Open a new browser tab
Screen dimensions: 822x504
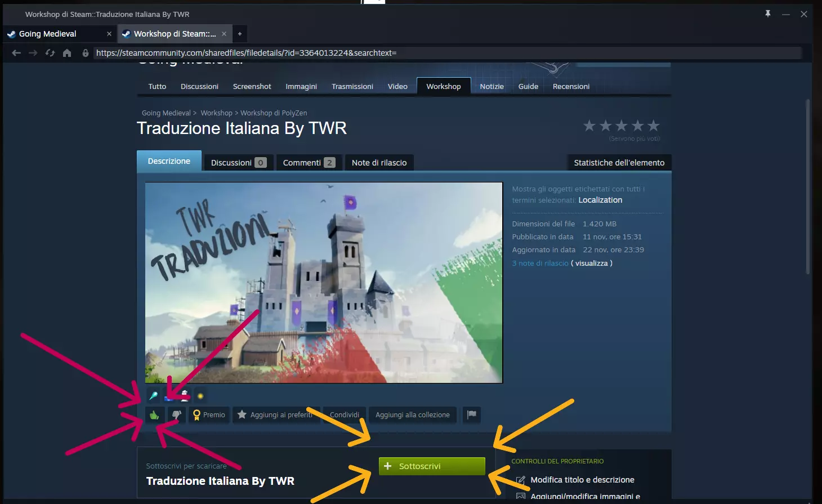coord(240,34)
